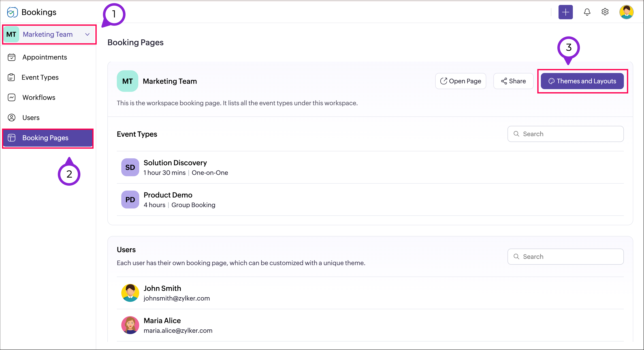The width and height of the screenshot is (644, 350).
Task: Click the magnifier icon in Event Types search
Action: tap(516, 134)
